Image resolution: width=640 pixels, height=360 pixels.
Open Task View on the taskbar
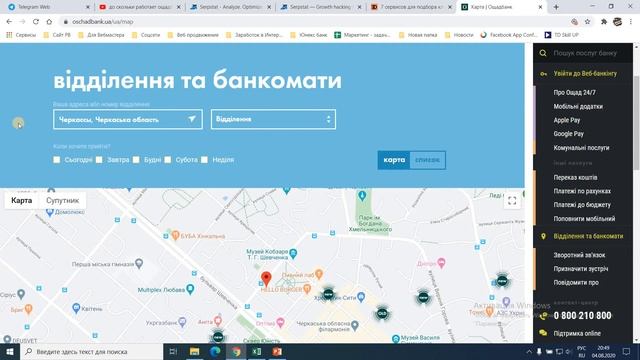tap(173, 351)
